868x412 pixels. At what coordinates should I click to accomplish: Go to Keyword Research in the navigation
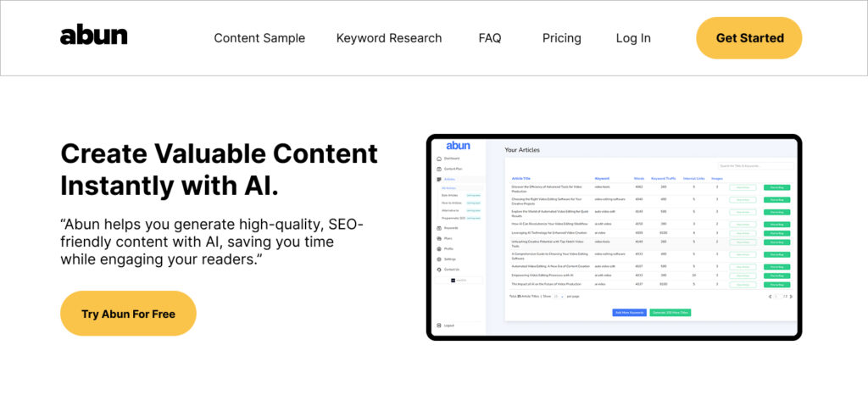pos(389,38)
